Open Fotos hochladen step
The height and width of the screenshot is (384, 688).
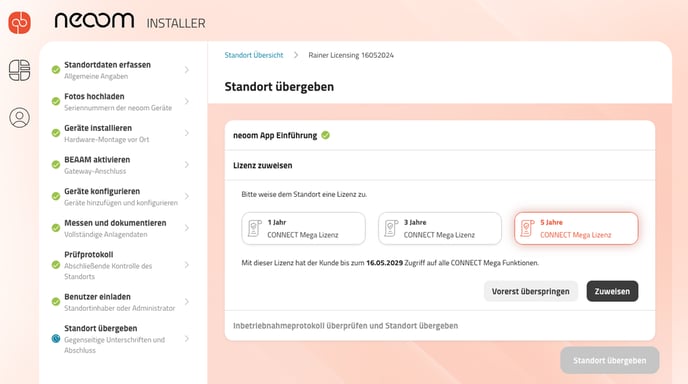click(x=121, y=101)
